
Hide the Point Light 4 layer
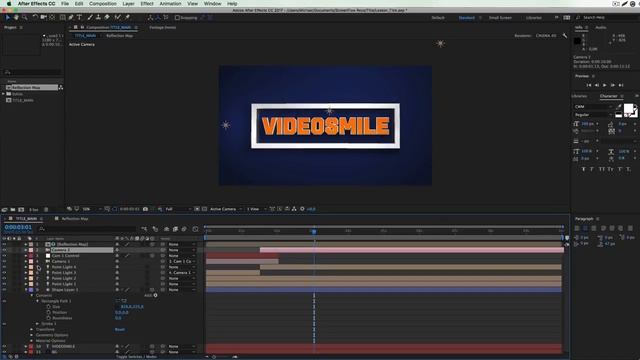click(4, 267)
